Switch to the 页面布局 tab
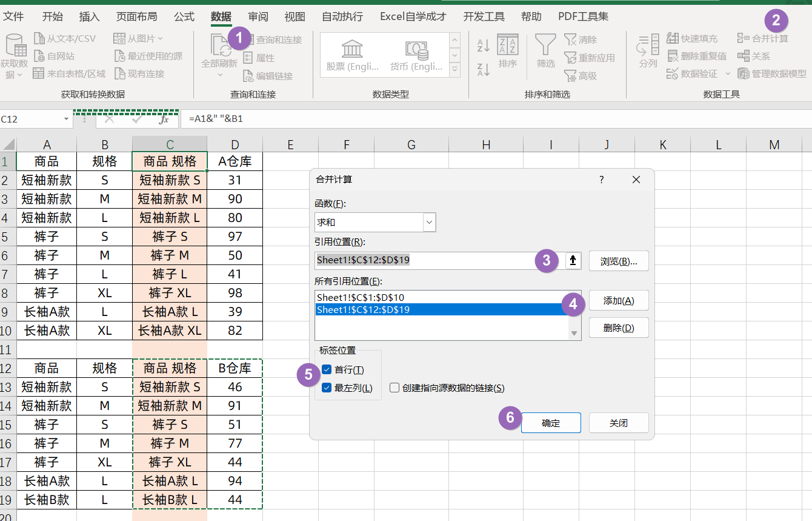The image size is (812, 521). (137, 16)
